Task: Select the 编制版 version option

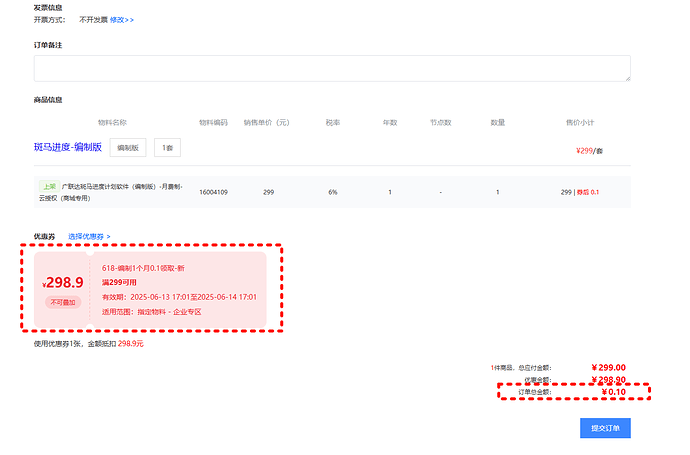Action: [128, 148]
